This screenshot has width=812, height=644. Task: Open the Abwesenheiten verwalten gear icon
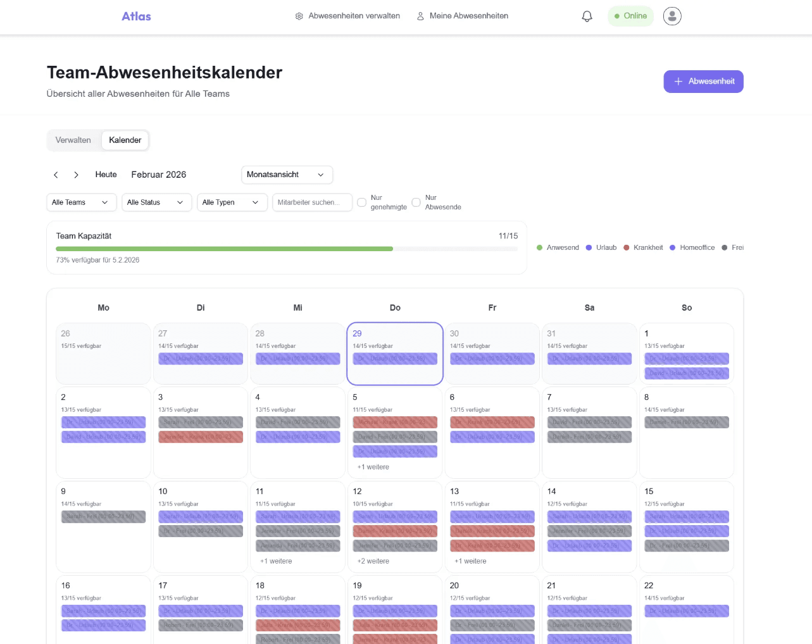pyautogui.click(x=299, y=16)
